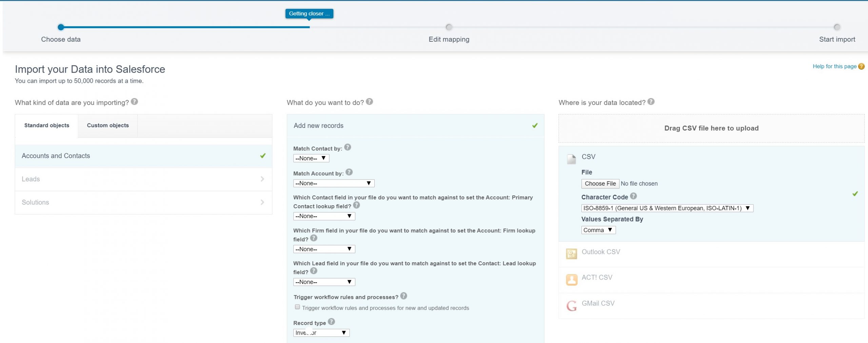This screenshot has width=868, height=343.
Task: Open help tooltip for Match Account by
Action: [x=349, y=172]
